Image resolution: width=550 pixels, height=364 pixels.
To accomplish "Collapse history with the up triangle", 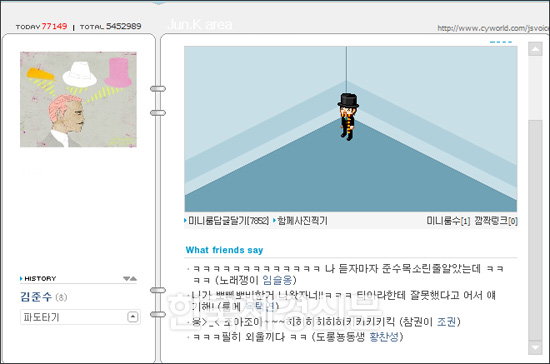I will tap(133, 279).
